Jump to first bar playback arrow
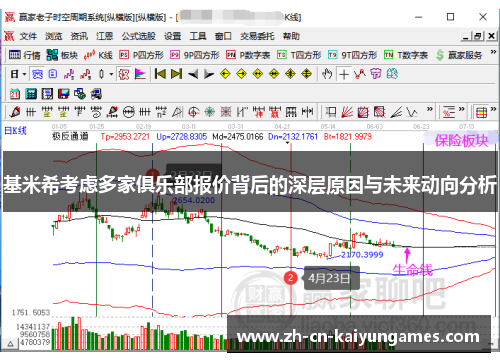This screenshot has width=500, height=362. click(x=160, y=74)
